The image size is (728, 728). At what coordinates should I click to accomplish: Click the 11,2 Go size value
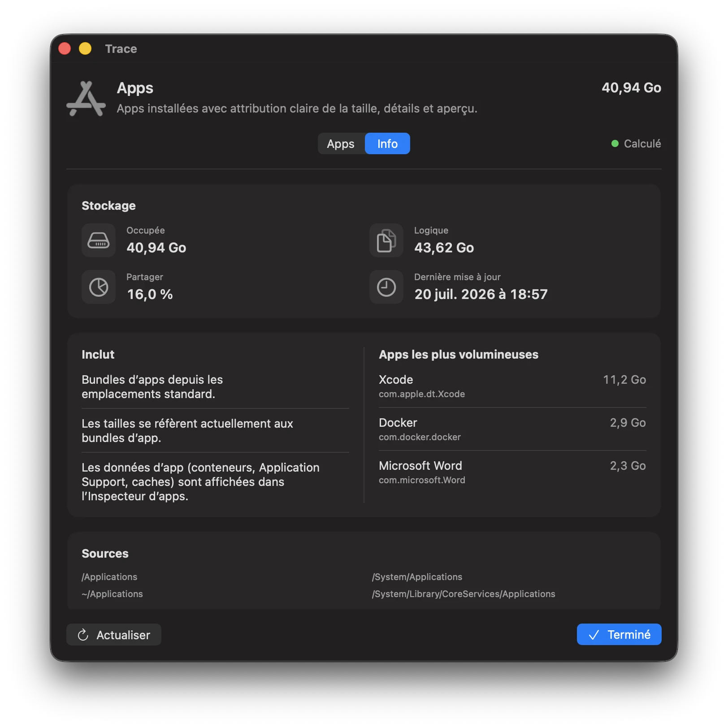coord(624,380)
